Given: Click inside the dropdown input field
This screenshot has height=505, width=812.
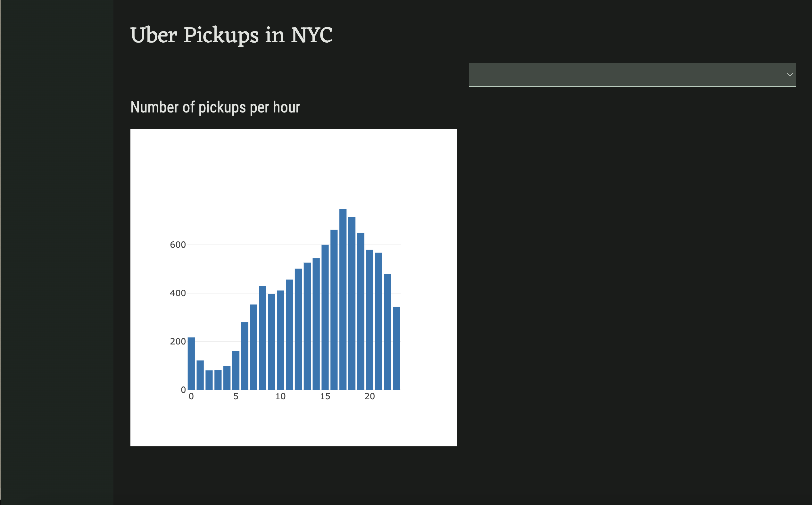Looking at the screenshot, I should pos(568,74).
